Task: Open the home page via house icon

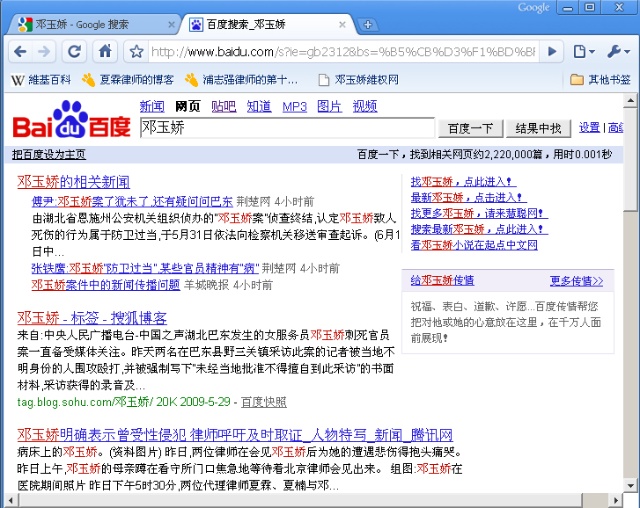Action: pos(105,52)
